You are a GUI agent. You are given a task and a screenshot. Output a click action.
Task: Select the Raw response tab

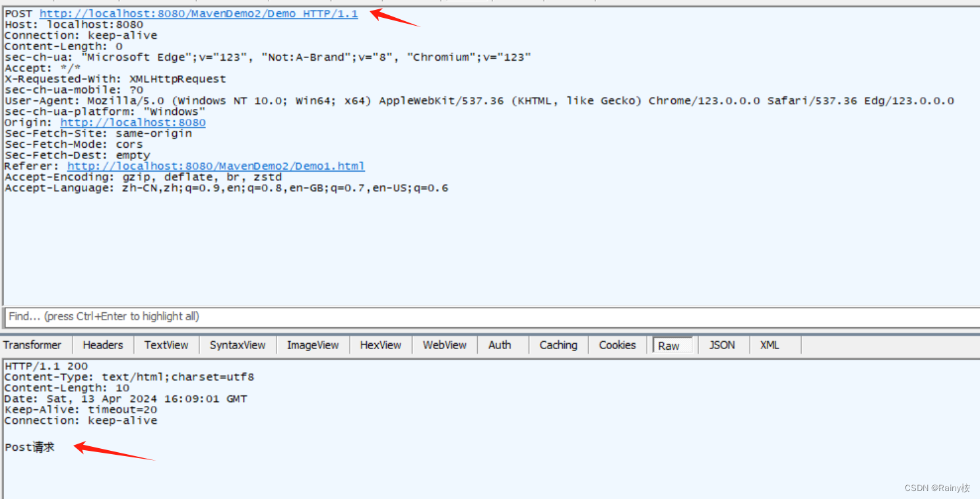tap(672, 345)
